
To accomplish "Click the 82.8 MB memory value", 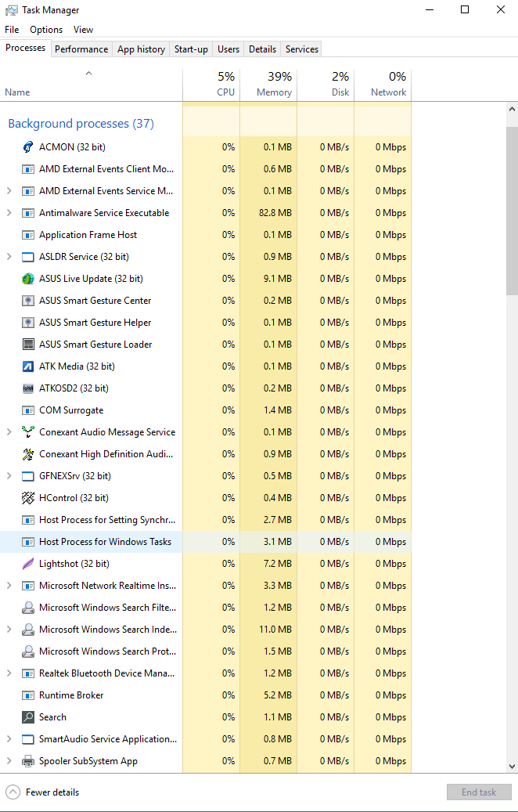I will coord(275,213).
